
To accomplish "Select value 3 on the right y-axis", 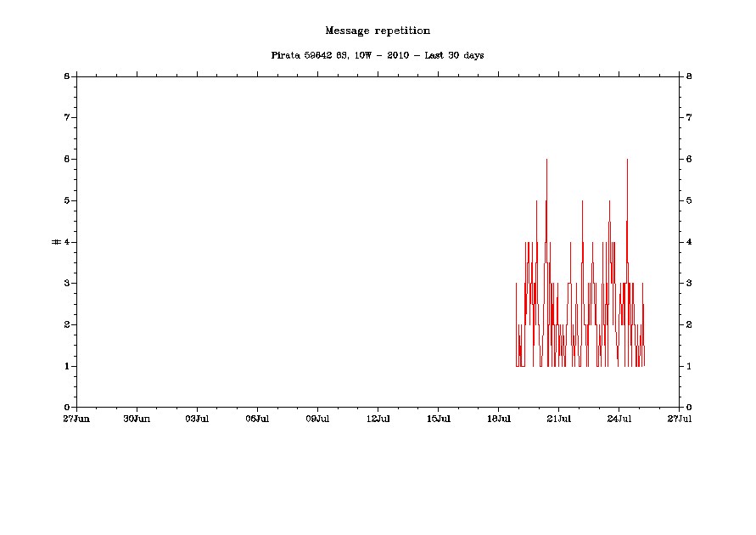I will (688, 283).
